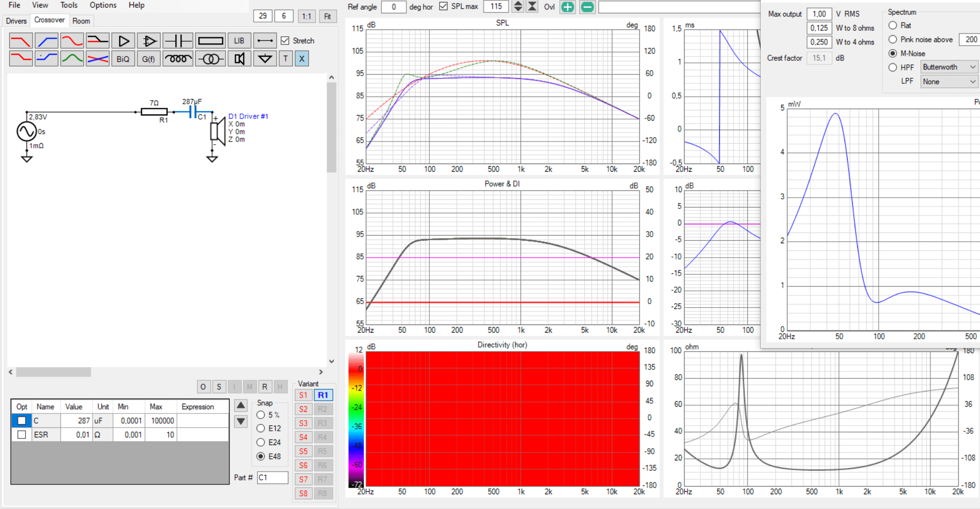This screenshot has width=980, height=509.
Task: Click the hourglass icon next to SPL max
Action: [x=532, y=7]
